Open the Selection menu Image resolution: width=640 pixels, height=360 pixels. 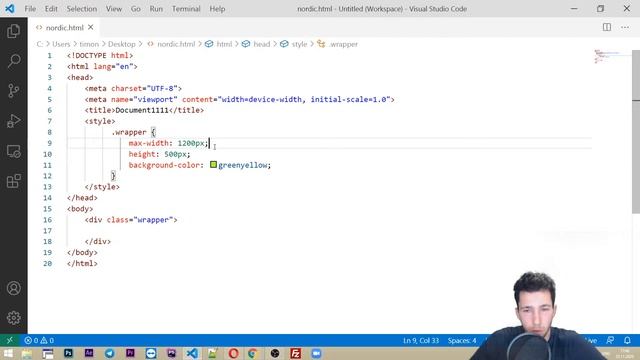82,9
